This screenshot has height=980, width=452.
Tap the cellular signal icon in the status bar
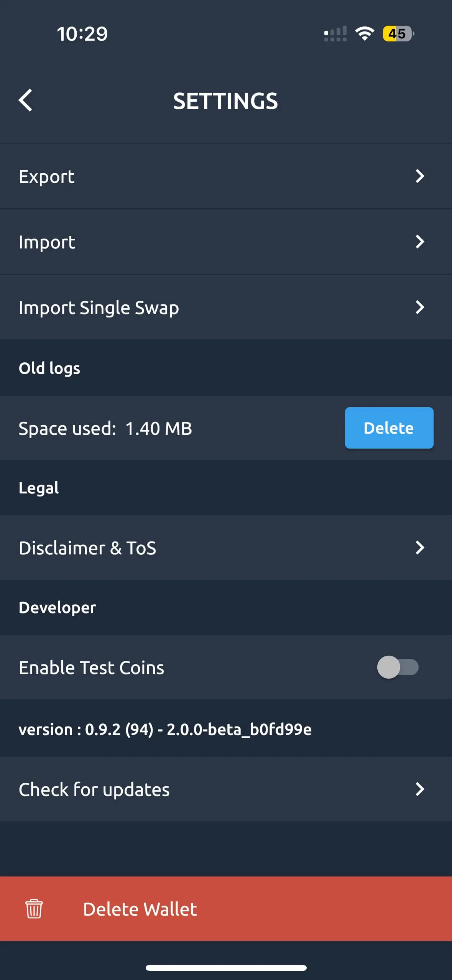[335, 34]
